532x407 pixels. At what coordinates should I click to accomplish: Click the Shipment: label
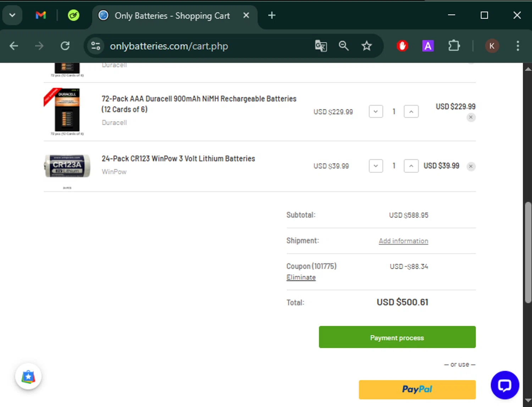[x=303, y=240]
